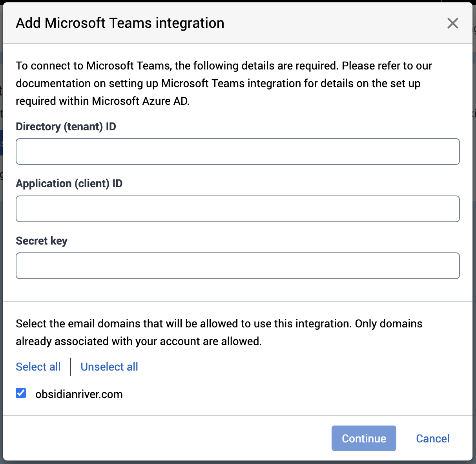476x464 pixels.
Task: Click the Directory (tenant) ID input field
Action: 237,152
